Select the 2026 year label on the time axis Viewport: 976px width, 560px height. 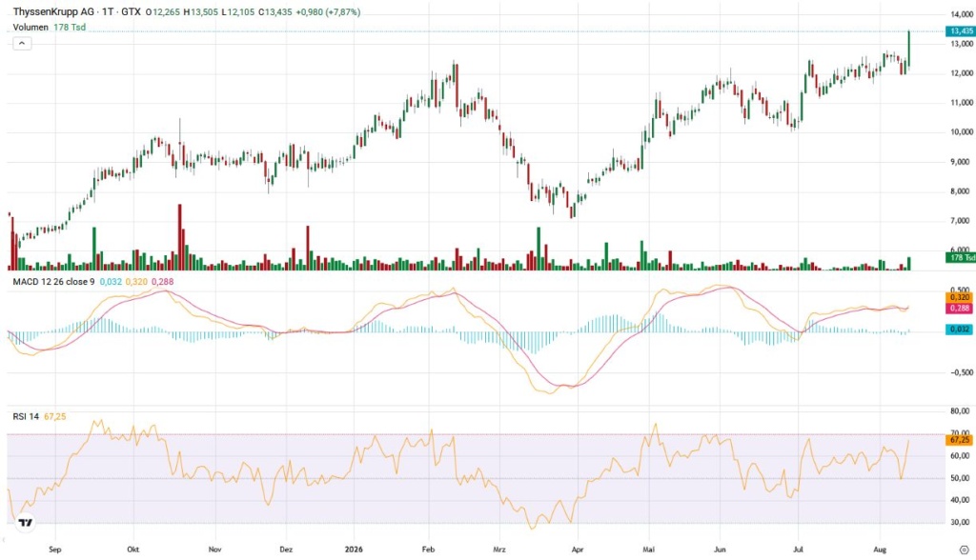(x=354, y=550)
